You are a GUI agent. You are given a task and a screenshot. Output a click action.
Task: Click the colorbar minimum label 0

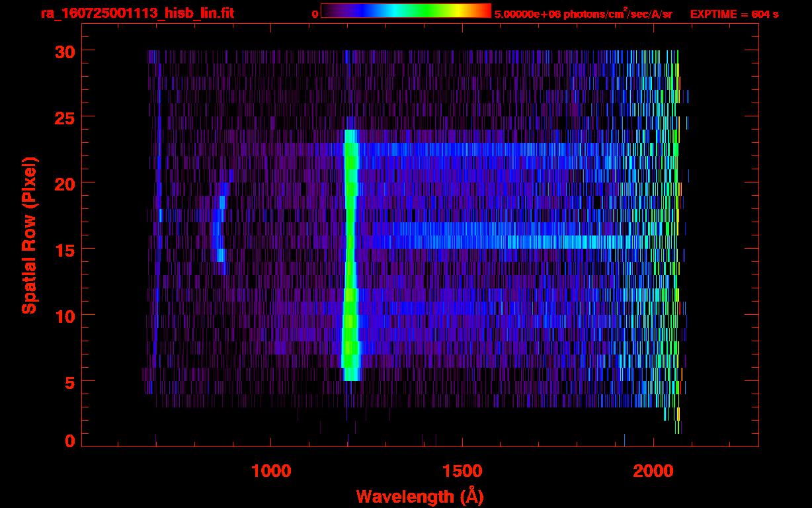315,14
